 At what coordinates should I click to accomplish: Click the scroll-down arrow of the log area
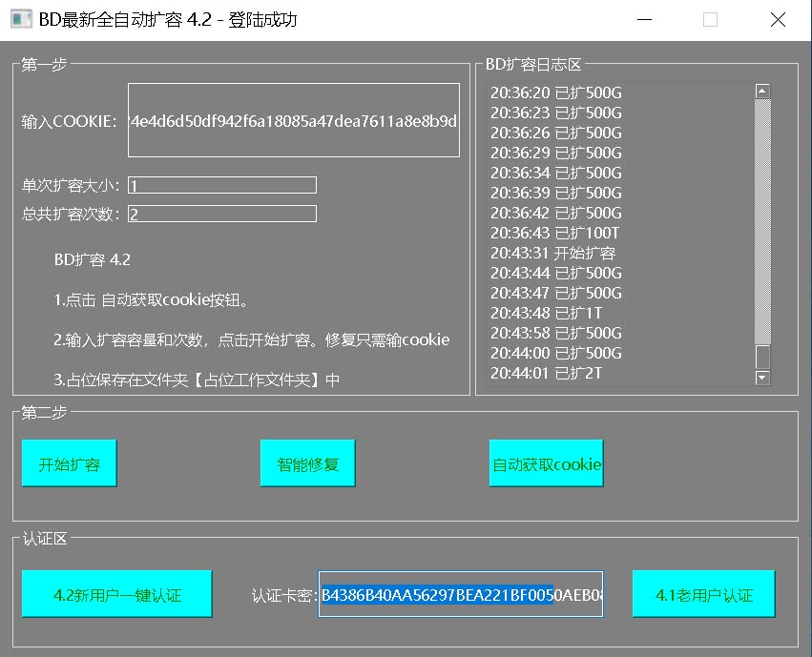[x=761, y=379]
